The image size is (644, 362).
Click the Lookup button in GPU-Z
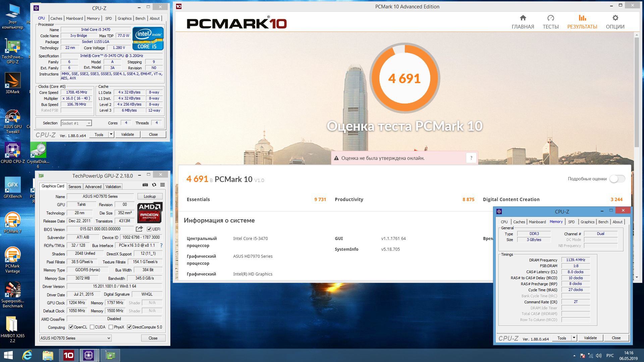[x=150, y=196]
